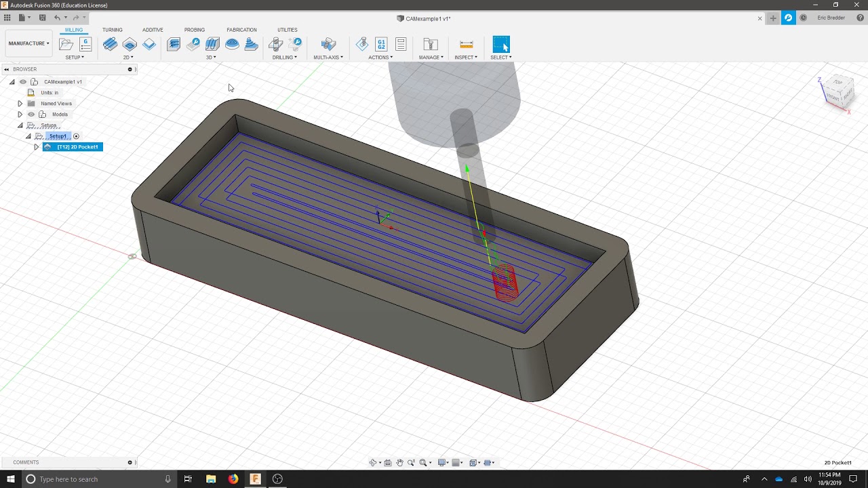Expand the 3D panel dropdown
The width and height of the screenshot is (868, 488).
211,58
